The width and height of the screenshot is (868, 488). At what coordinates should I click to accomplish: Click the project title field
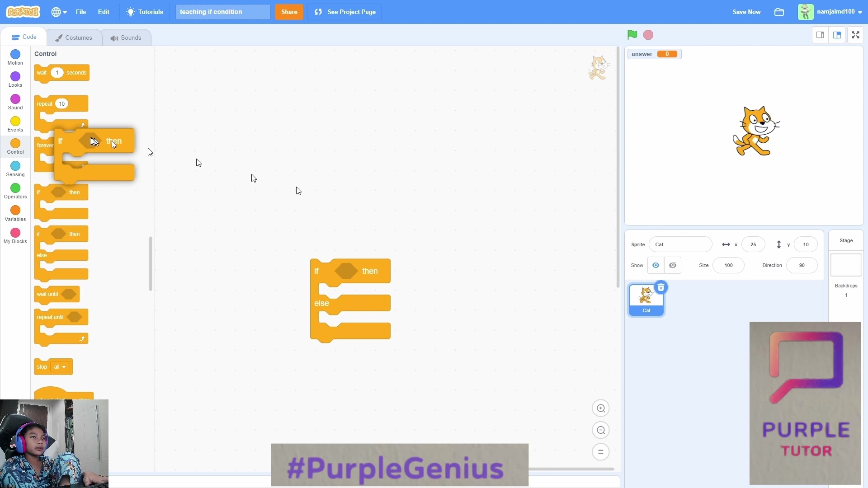tap(223, 12)
